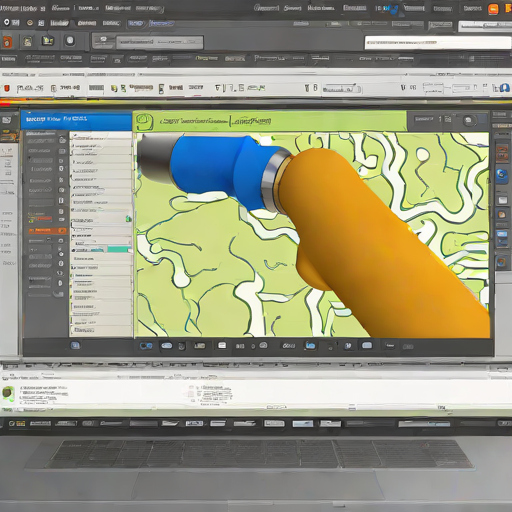Click the blue globe icon in right sidebar
Viewport: 512px width, 512px height.
[502, 175]
